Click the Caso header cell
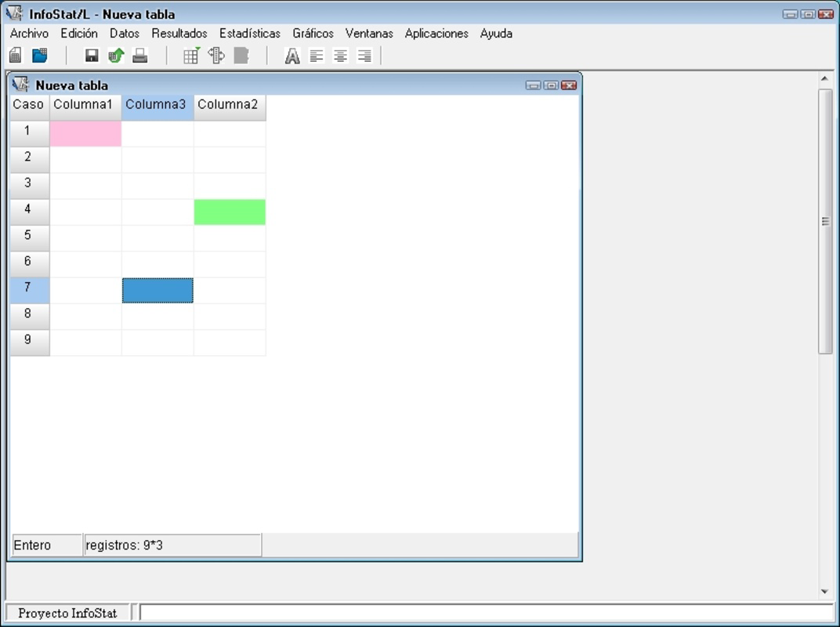Screen dimensions: 840x627 click(30, 107)
